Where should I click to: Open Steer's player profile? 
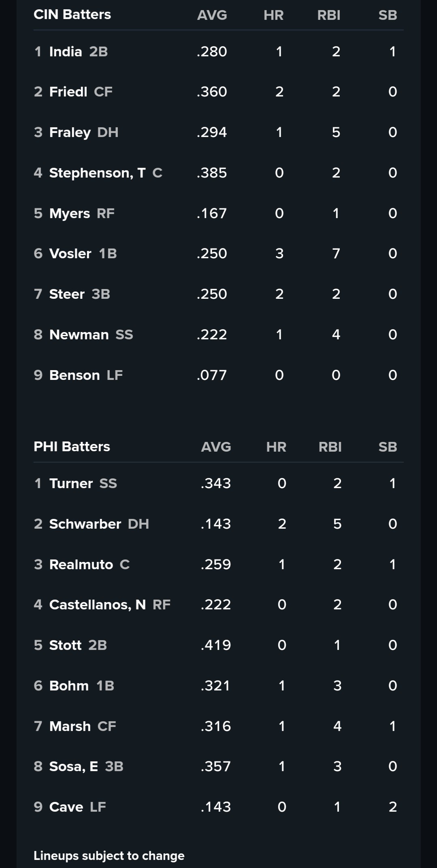pyautogui.click(x=67, y=294)
